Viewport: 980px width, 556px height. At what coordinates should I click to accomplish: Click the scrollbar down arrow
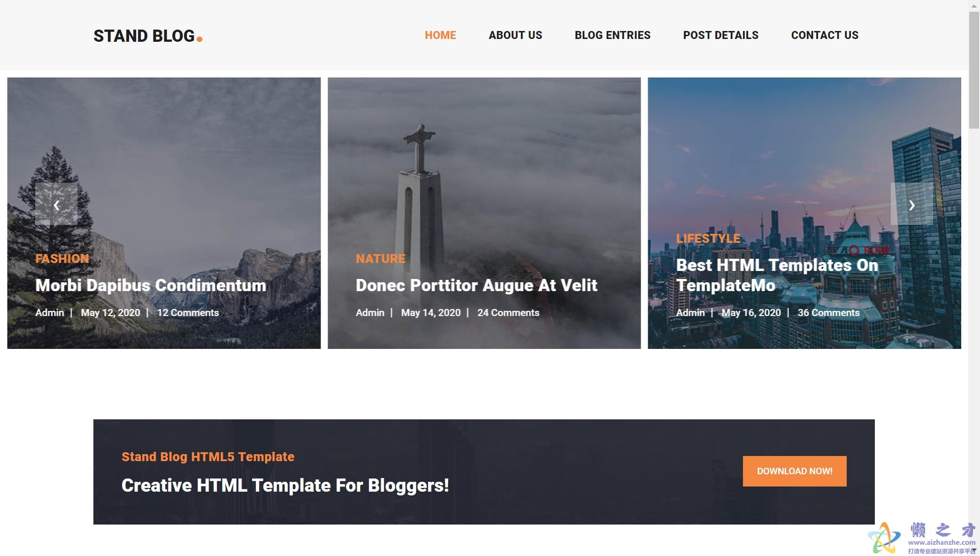974,551
